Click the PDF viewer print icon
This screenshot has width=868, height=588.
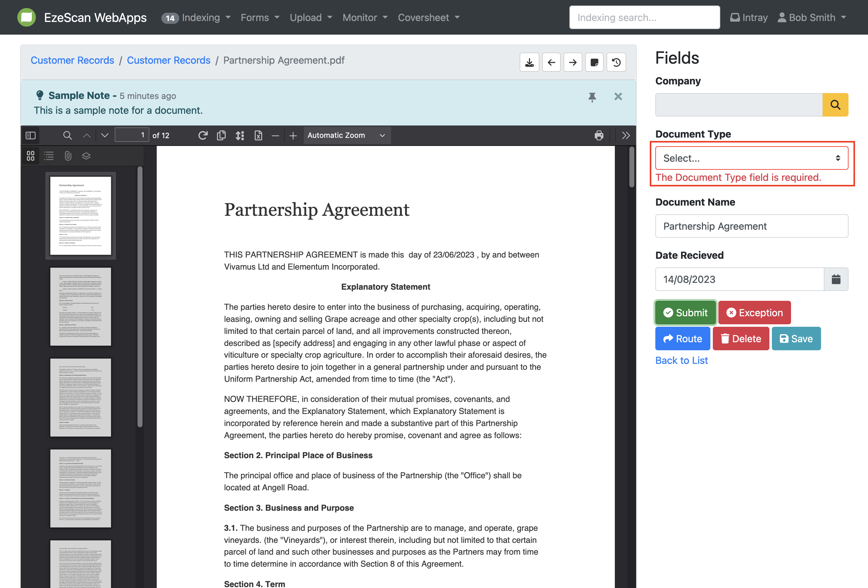coord(599,135)
